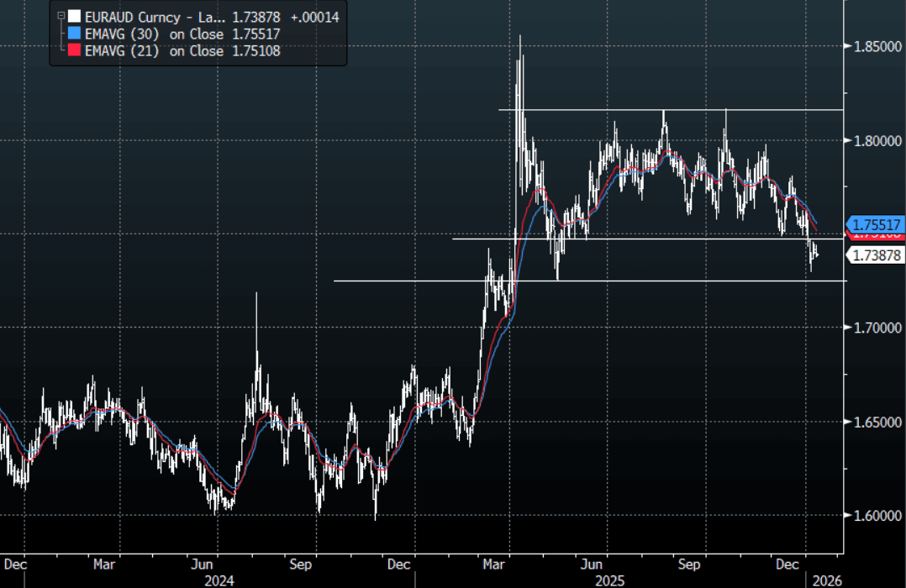Screen dimensions: 906x588
Task: Click the Sep 2025 month label
Action: tap(689, 564)
